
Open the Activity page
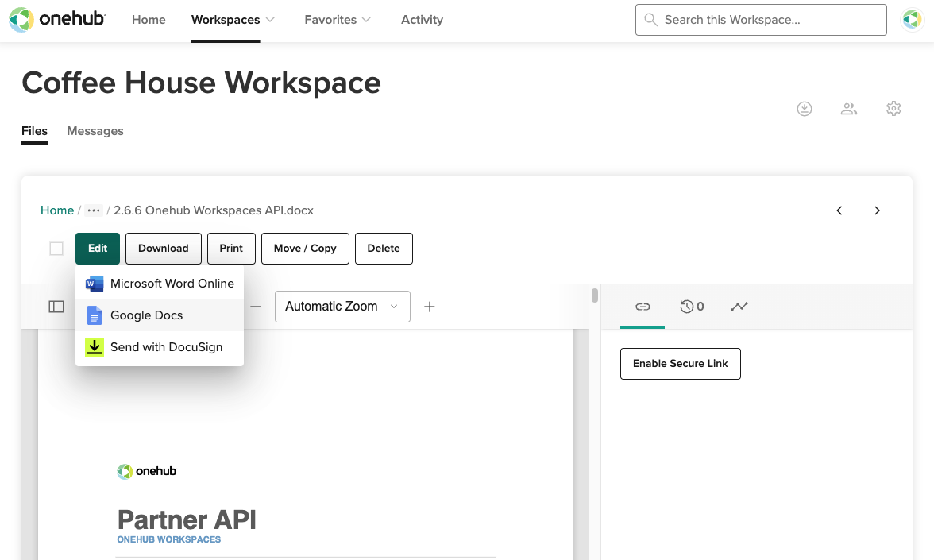pyautogui.click(x=422, y=20)
